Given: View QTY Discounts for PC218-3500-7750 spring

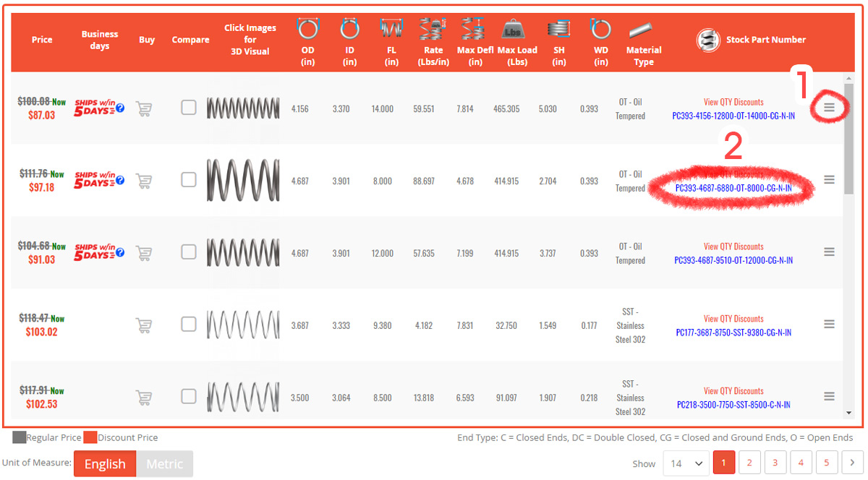Looking at the screenshot, I should tap(733, 391).
